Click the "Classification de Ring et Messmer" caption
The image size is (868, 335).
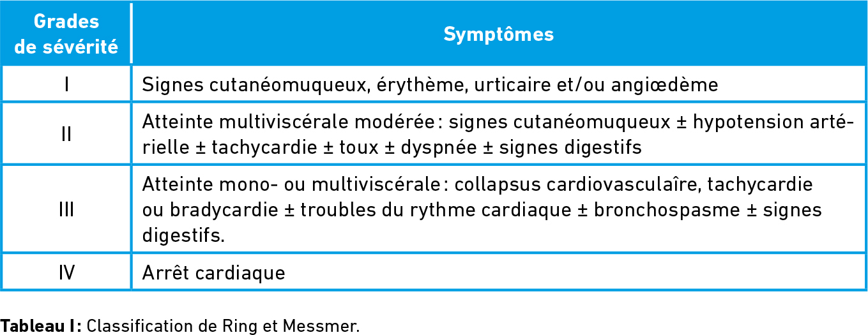pyautogui.click(x=223, y=325)
